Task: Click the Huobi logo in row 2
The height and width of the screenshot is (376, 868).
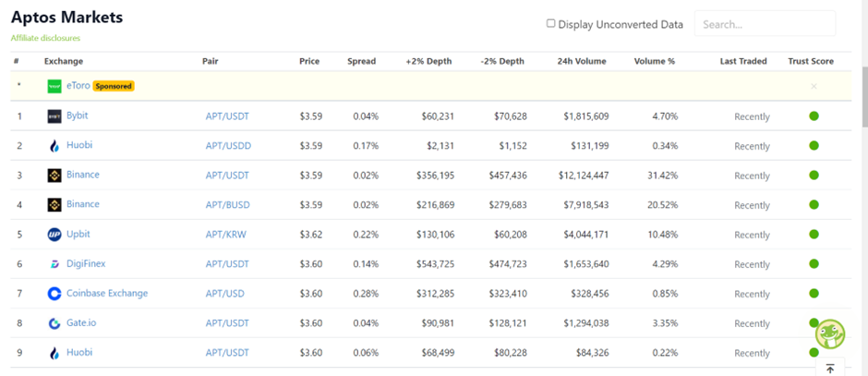Action: 54,146
